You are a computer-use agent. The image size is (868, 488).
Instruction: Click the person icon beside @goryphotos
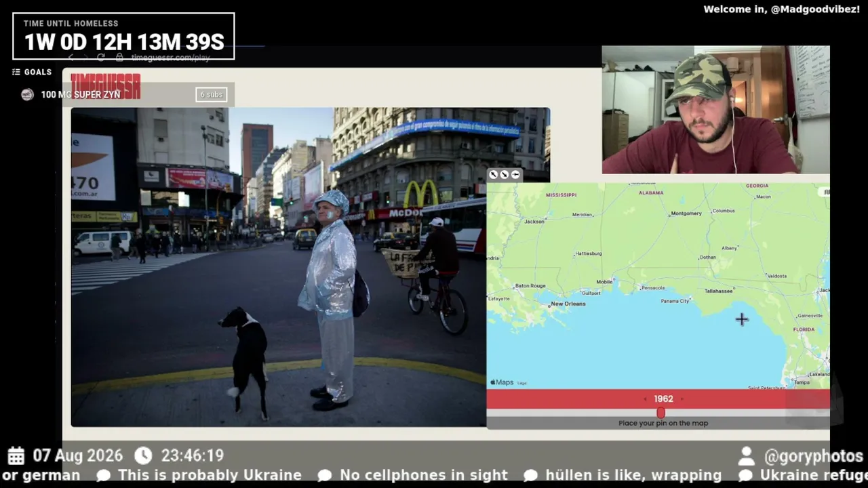pyautogui.click(x=747, y=456)
